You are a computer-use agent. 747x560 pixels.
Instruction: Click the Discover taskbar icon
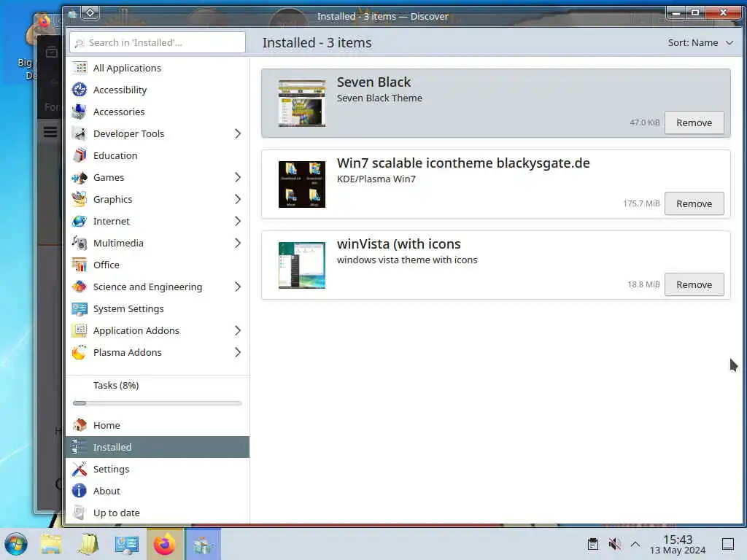tap(203, 544)
